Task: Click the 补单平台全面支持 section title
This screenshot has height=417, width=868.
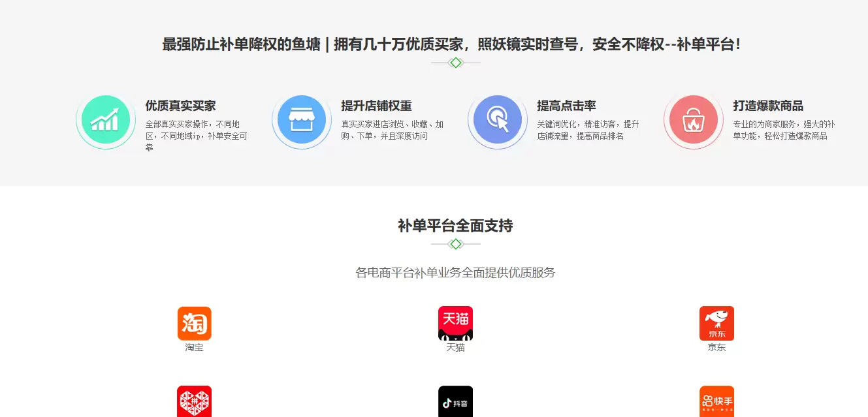Action: click(455, 226)
